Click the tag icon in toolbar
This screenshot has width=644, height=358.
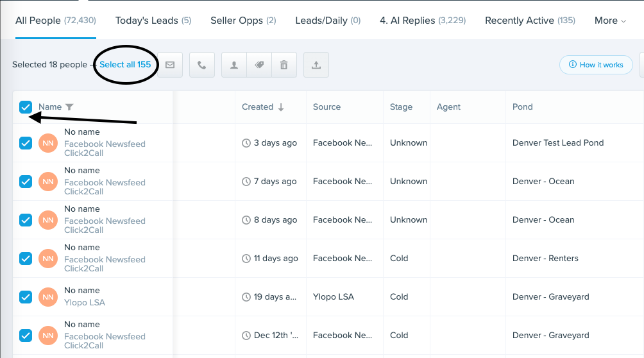pyautogui.click(x=259, y=65)
